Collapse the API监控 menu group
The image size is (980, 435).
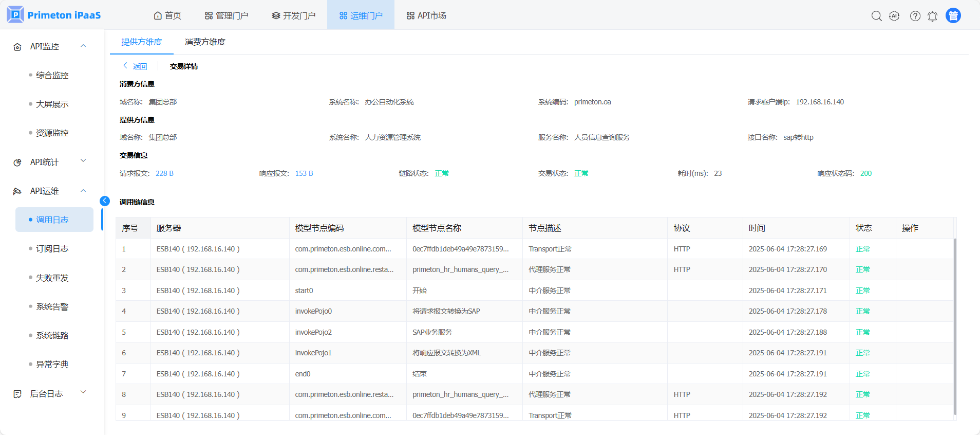[83, 46]
